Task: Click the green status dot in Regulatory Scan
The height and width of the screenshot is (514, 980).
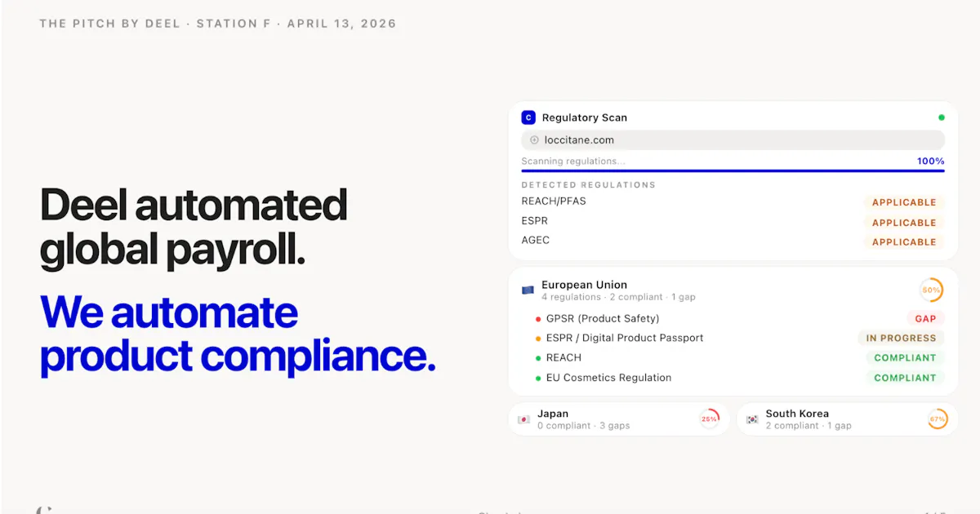Action: click(942, 117)
